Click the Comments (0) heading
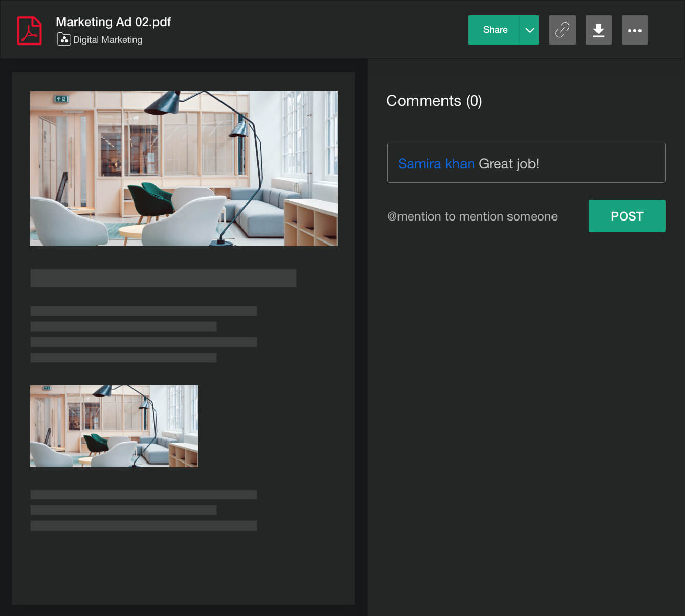The width and height of the screenshot is (685, 616). 434,101
